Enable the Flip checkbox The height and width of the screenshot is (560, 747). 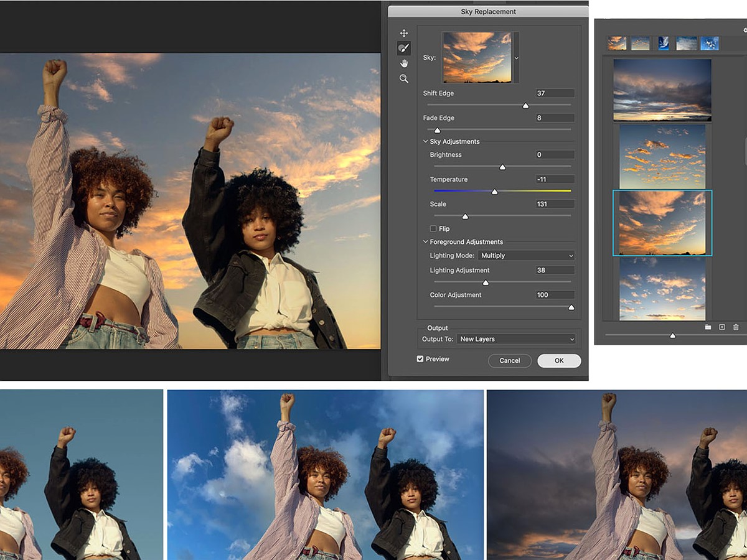(x=433, y=229)
